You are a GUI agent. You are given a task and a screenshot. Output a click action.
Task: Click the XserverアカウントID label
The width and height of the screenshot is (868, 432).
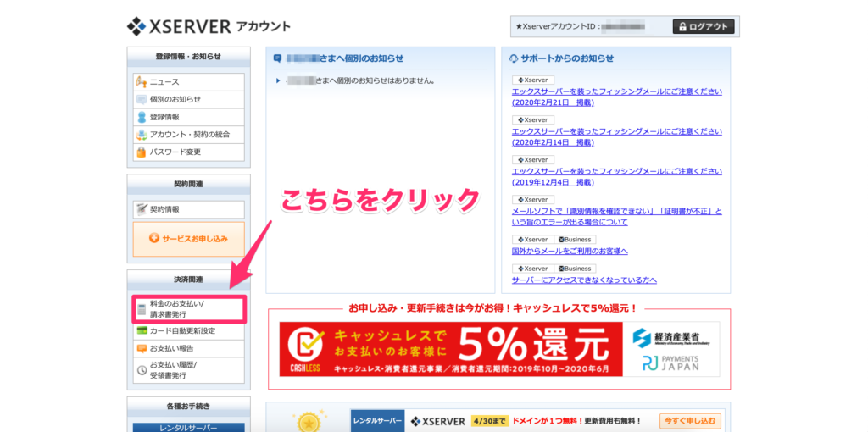pyautogui.click(x=559, y=26)
